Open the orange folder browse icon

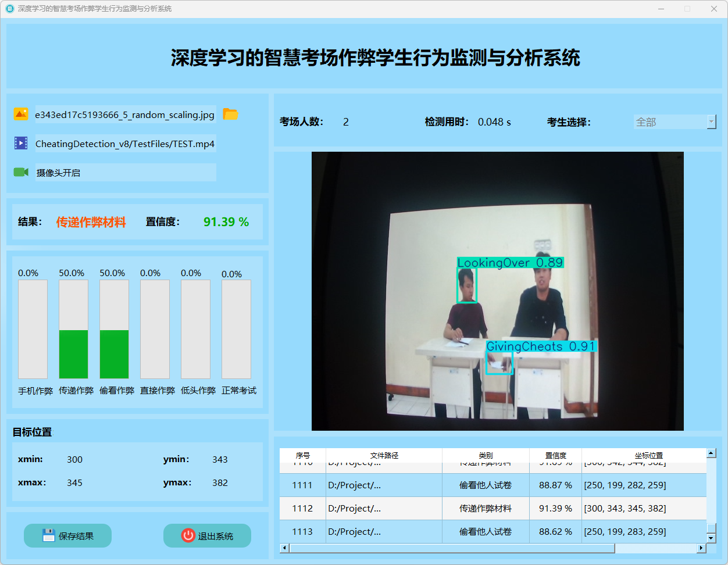230,115
